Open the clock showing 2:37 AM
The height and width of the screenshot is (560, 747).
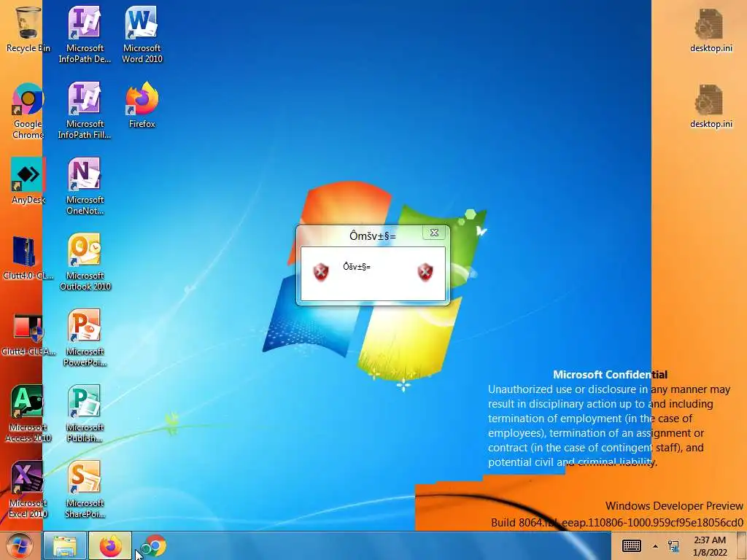click(710, 546)
